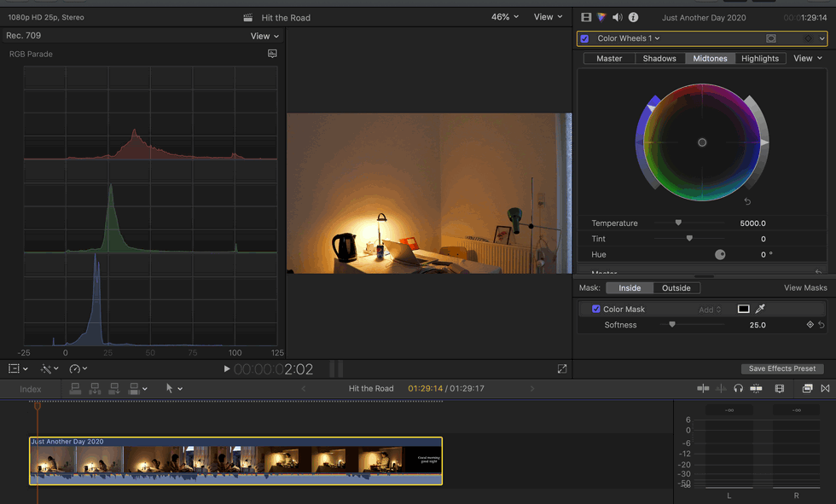Image resolution: width=836 pixels, height=504 pixels.
Task: Click the Color Wheels keyframe diamond
Action: click(x=808, y=38)
